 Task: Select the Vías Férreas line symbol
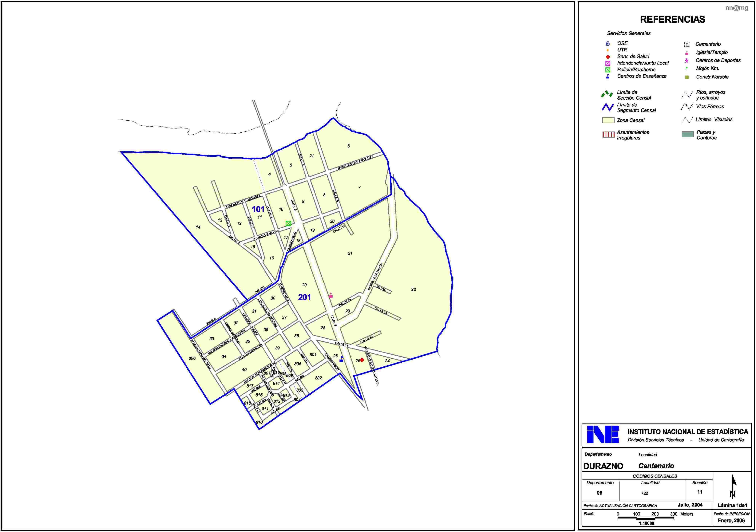pos(687,107)
